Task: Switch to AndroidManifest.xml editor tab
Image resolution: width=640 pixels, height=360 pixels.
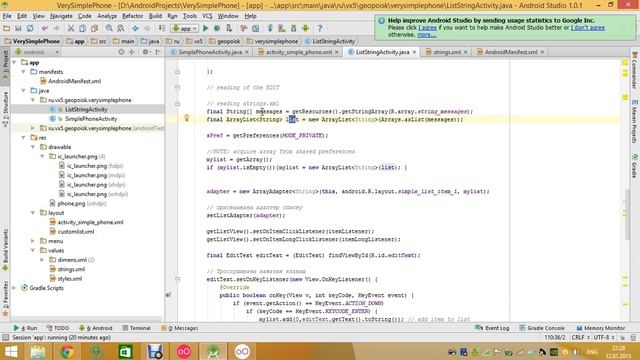Action: [x=511, y=52]
